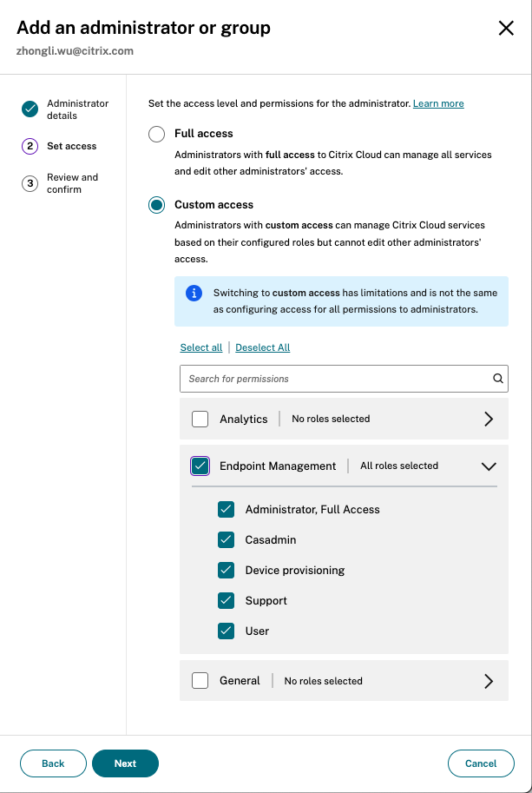Enable the Analytics checkbox
Screen dimensions: 532x793
point(200,420)
